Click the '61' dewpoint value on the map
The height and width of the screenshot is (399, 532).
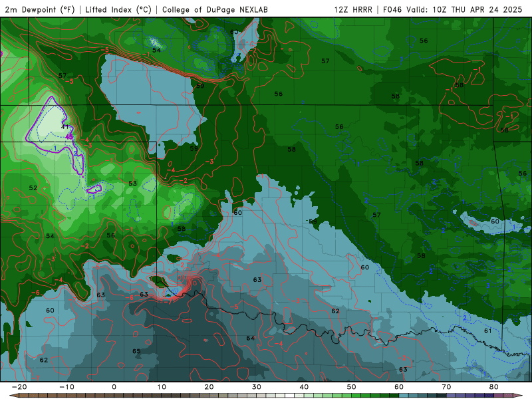487,331
